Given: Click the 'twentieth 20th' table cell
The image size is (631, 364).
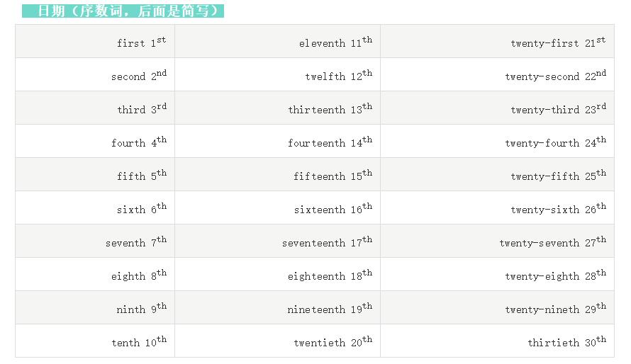Looking at the screenshot, I should (332, 342).
